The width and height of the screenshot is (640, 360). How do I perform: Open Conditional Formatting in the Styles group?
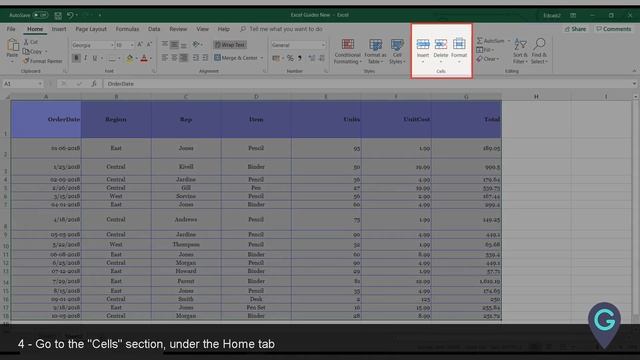348,51
